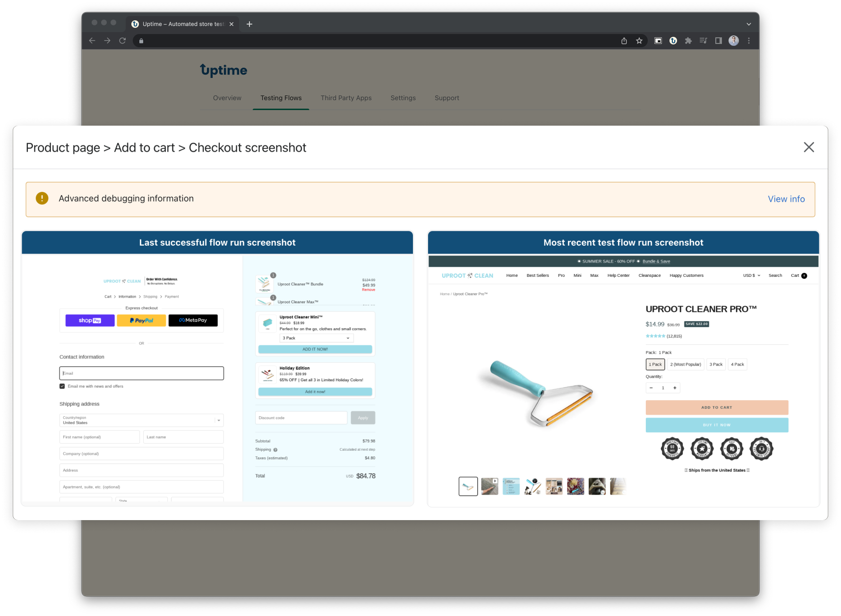Image resolution: width=841 pixels, height=616 pixels.
Task: Go forward in browser history
Action: point(107,41)
